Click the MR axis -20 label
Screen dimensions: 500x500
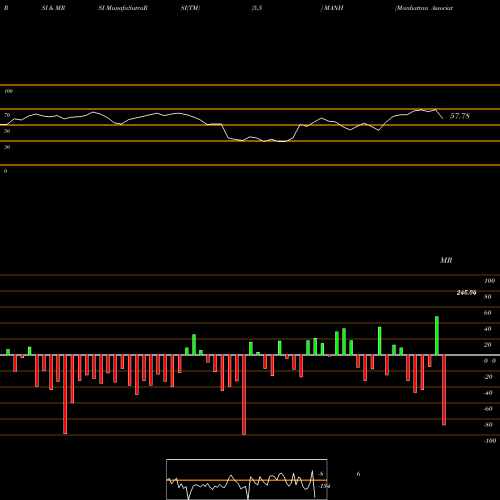click(x=488, y=377)
